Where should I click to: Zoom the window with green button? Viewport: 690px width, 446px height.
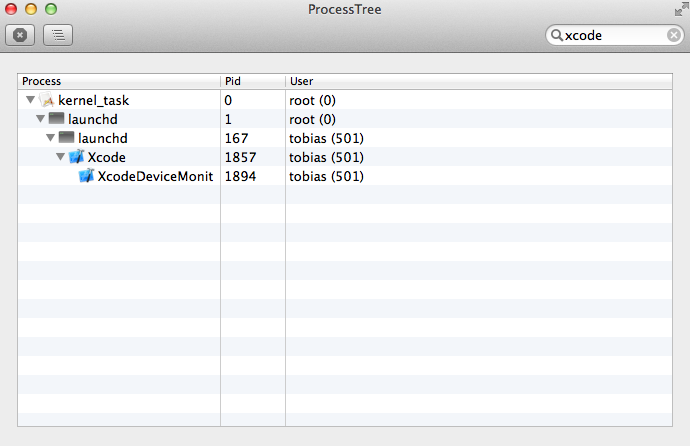pyautogui.click(x=51, y=9)
